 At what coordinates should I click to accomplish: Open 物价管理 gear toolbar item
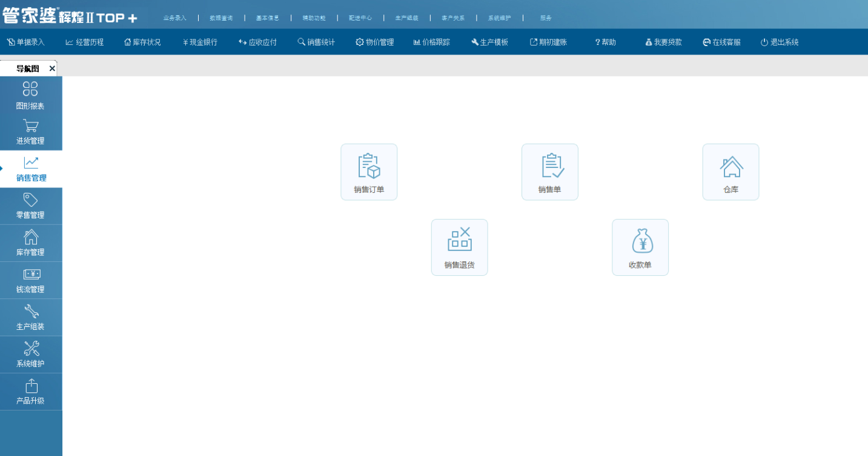coord(374,42)
